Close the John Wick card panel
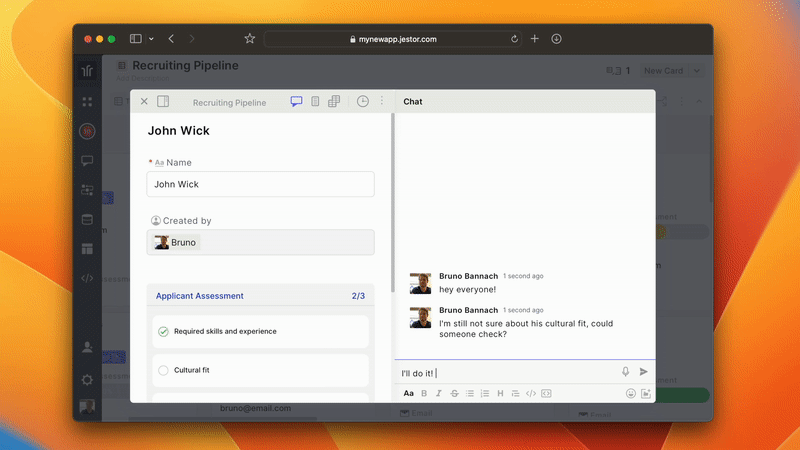This screenshot has width=800, height=450. click(144, 102)
